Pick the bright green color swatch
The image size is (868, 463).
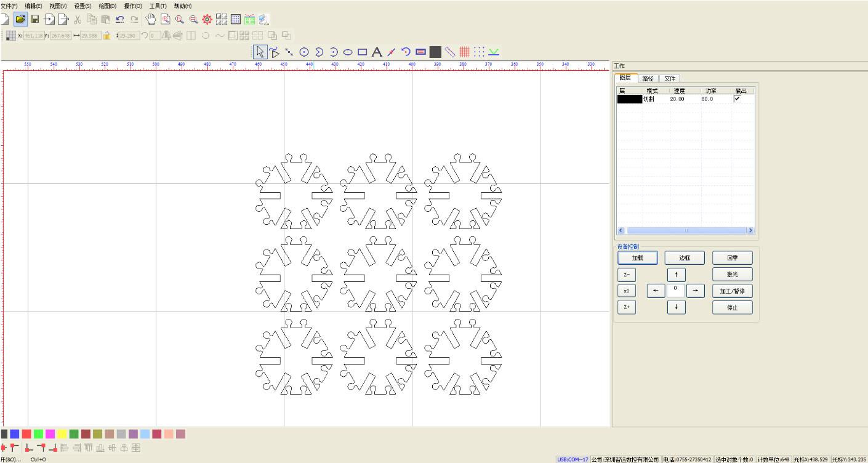tap(38, 434)
